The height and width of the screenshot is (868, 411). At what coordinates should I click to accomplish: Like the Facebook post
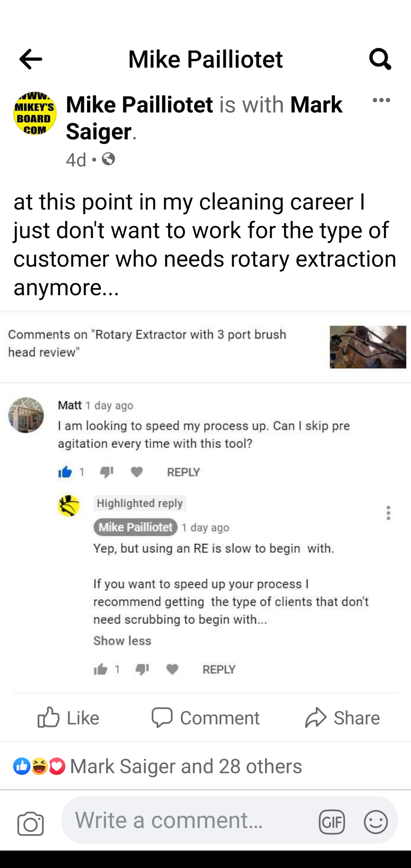(68, 717)
